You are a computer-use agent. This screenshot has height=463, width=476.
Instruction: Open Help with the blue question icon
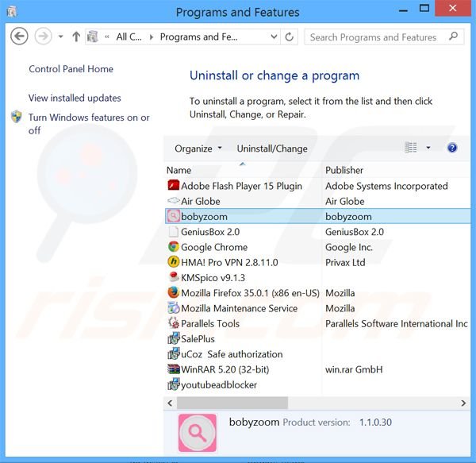tap(452, 148)
